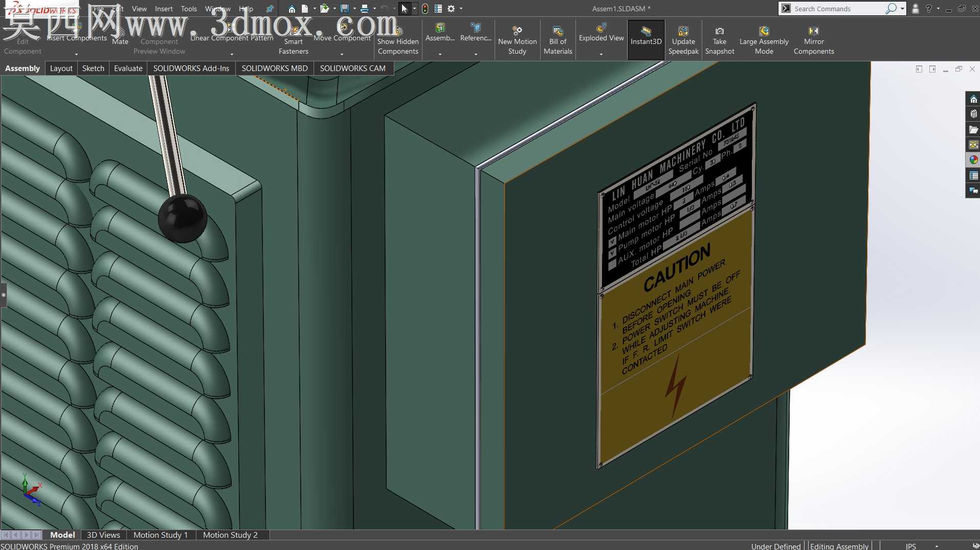
Task: Switch to the Layout tab
Action: click(61, 68)
